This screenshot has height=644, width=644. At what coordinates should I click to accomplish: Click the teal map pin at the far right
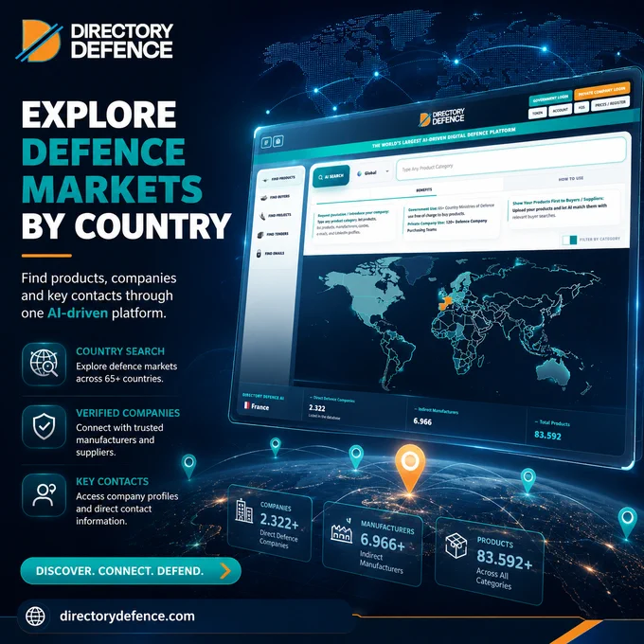627,522
